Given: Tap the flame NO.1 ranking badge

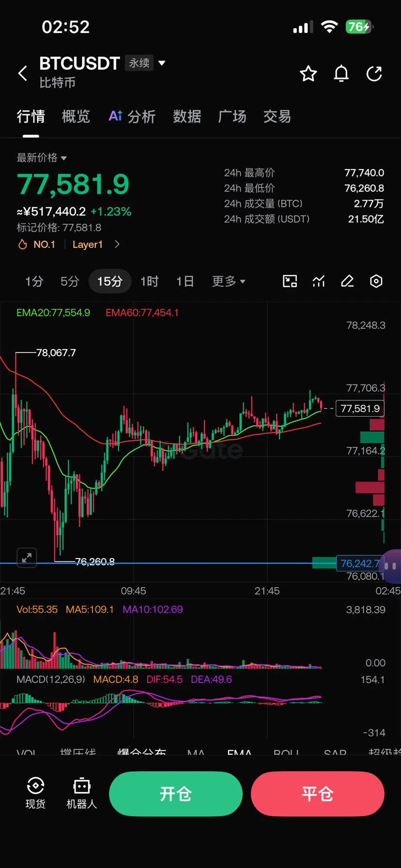Looking at the screenshot, I should pyautogui.click(x=36, y=245).
